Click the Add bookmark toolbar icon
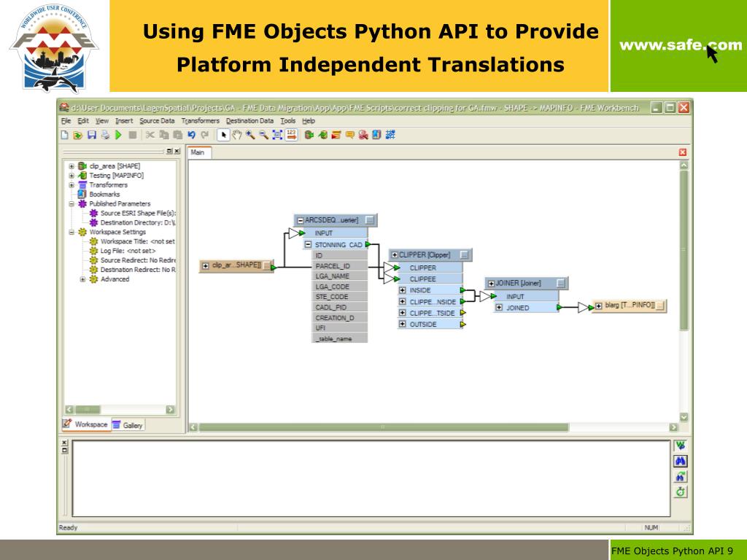747x560 pixels. (377, 135)
